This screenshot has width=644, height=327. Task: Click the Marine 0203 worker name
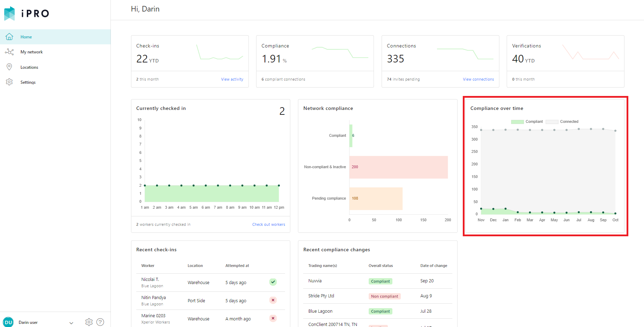click(x=153, y=316)
